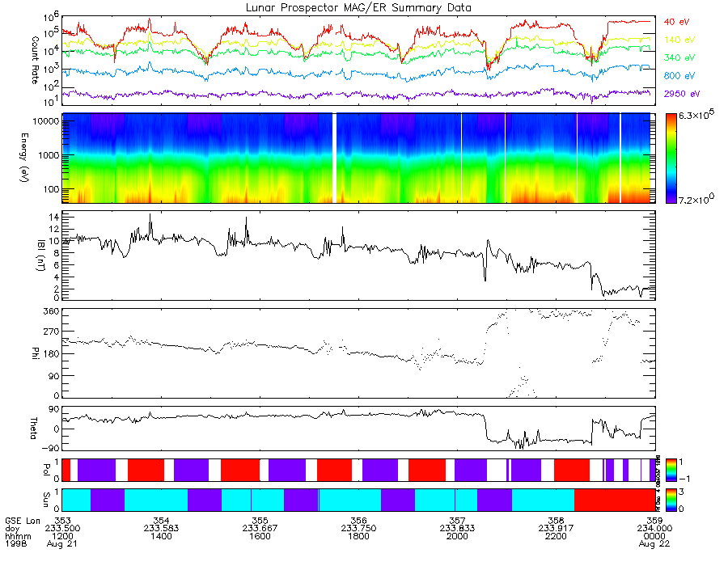Click the large red block in Sun panel
728x566 pixels.
coord(615,501)
